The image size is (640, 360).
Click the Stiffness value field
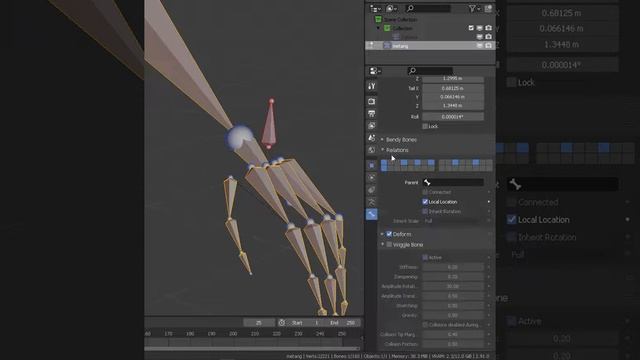[x=453, y=267]
